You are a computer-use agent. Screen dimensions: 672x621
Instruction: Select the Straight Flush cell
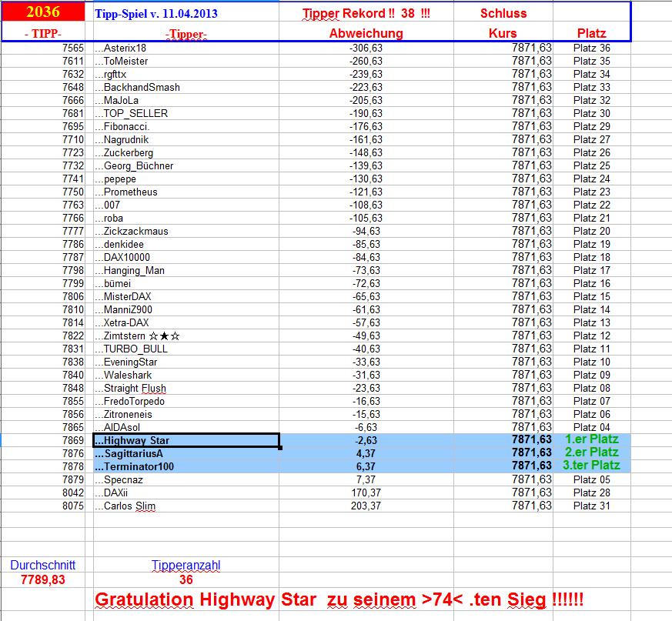point(186,389)
